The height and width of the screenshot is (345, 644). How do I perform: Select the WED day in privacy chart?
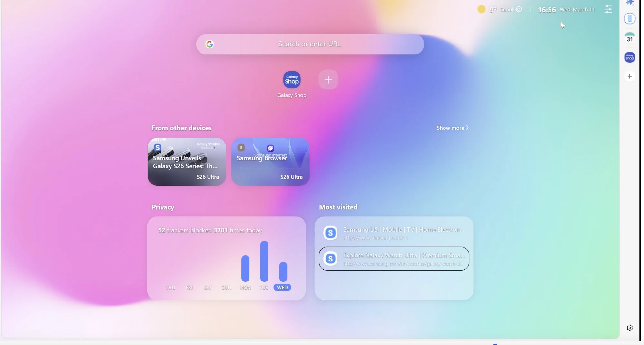[282, 287]
